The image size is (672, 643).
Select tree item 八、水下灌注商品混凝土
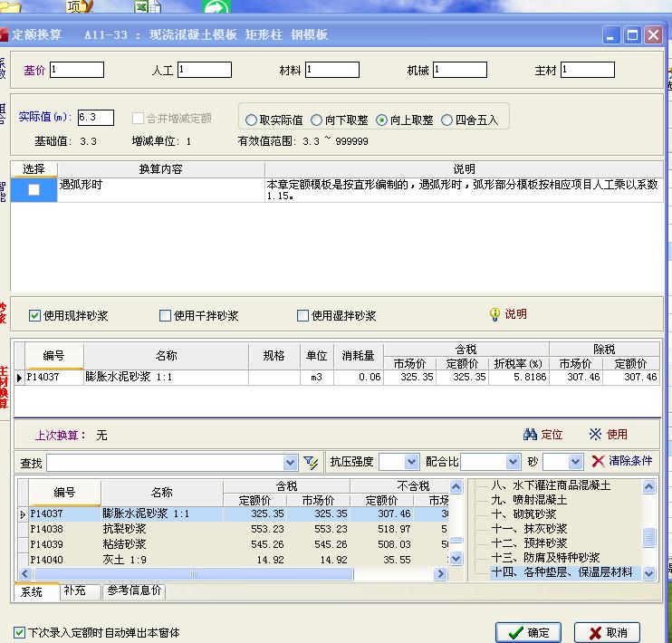pos(551,485)
